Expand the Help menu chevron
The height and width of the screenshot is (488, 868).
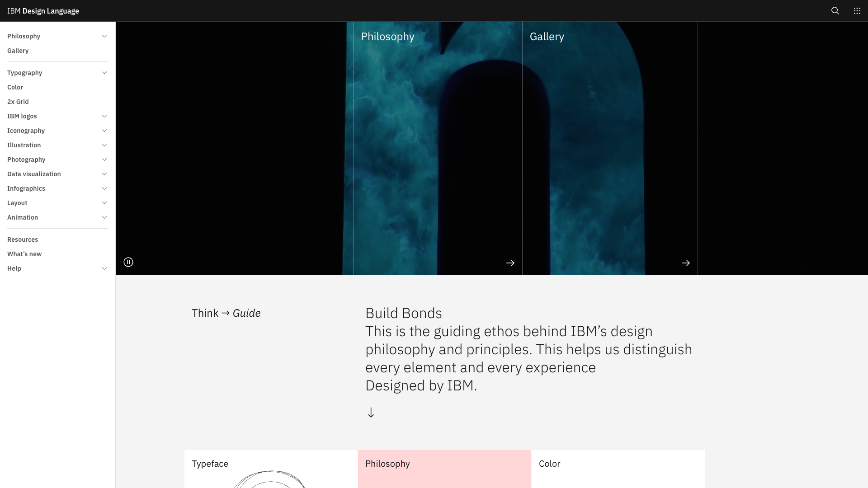coord(104,268)
